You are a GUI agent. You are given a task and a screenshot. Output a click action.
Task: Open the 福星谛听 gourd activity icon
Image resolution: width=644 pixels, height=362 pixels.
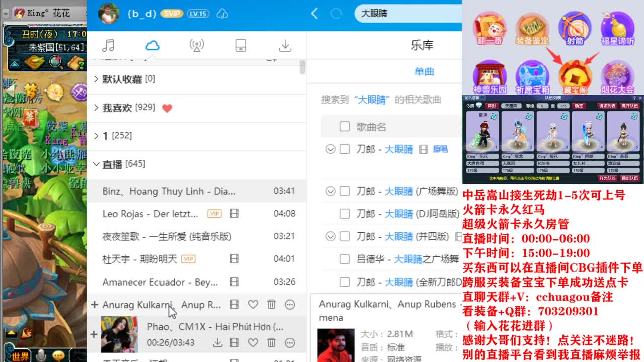618,29
